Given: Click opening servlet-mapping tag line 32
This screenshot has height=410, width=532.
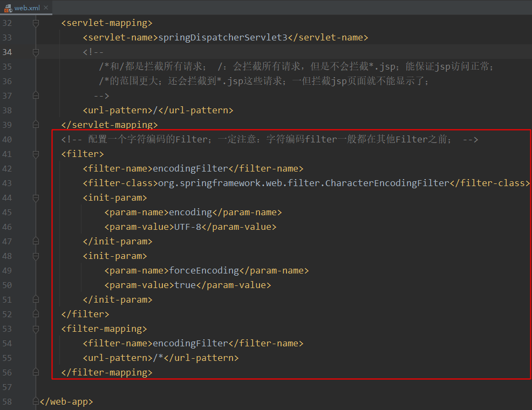Looking at the screenshot, I should 107,23.
